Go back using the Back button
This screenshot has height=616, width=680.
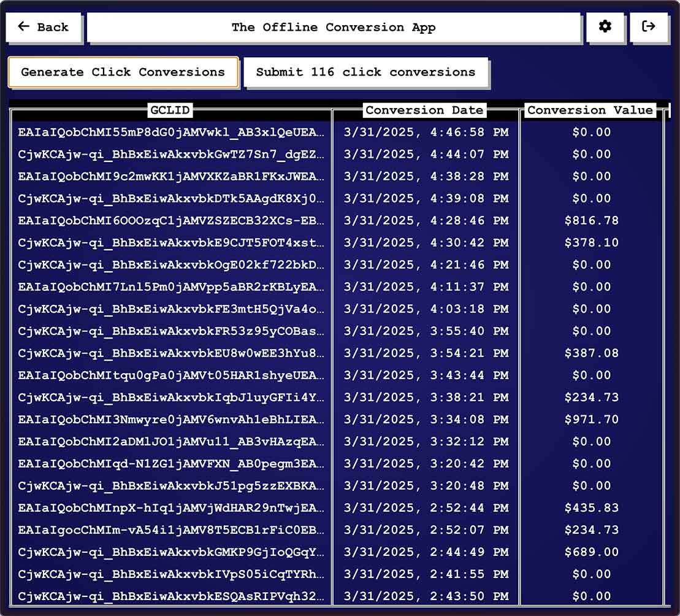tap(44, 27)
